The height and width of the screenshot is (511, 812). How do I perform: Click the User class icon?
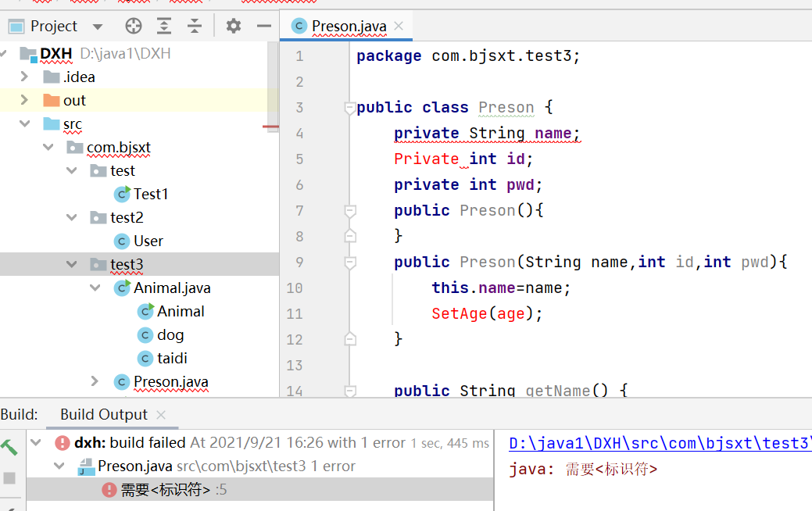click(122, 241)
